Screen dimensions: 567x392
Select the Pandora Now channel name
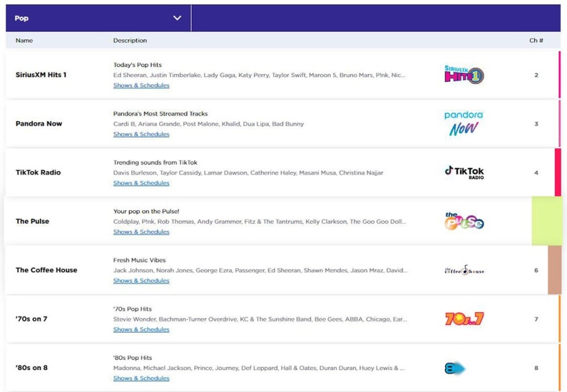coord(39,124)
